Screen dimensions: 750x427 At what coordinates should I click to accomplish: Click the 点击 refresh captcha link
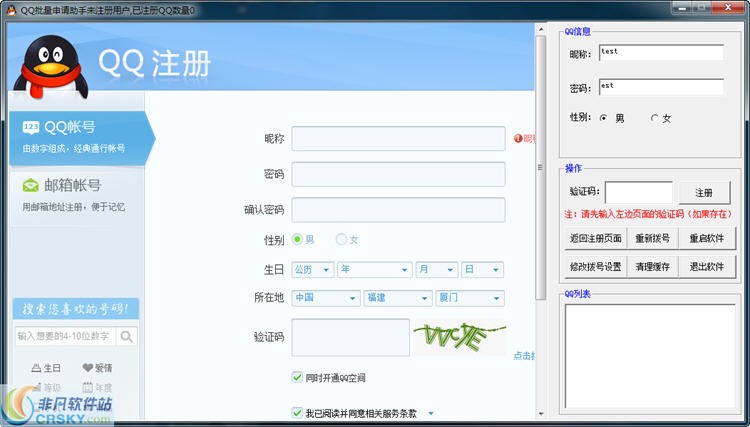(524, 355)
